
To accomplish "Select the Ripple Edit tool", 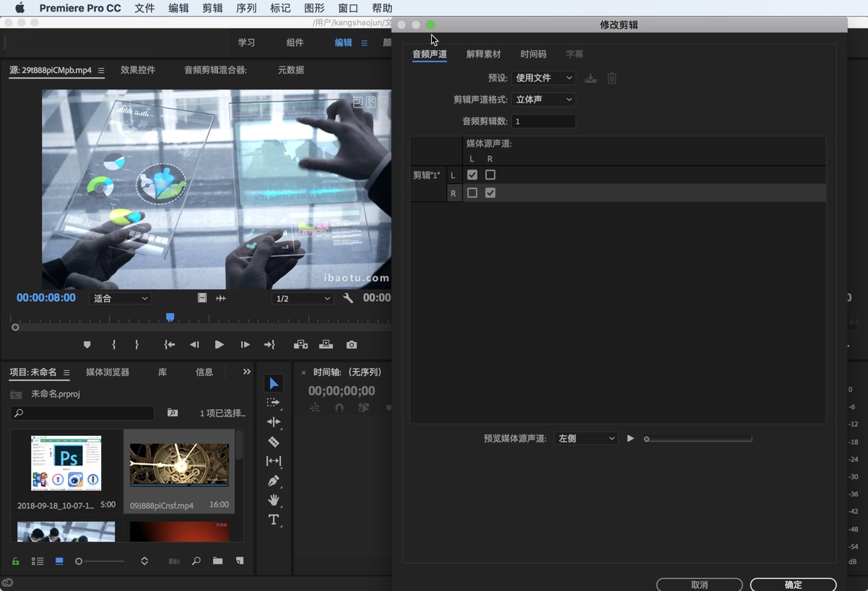I will 273,422.
